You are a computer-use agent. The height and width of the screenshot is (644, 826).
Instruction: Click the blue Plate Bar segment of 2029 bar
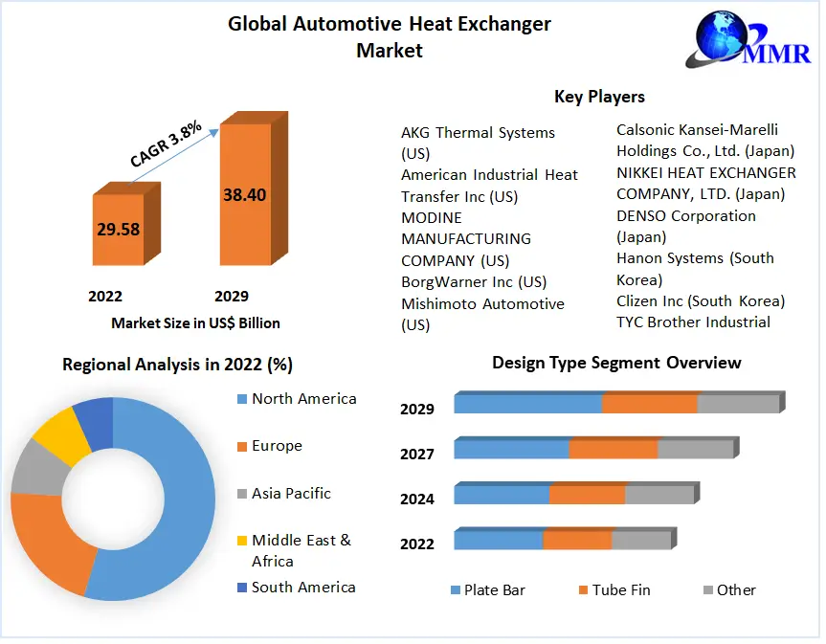[527, 403]
